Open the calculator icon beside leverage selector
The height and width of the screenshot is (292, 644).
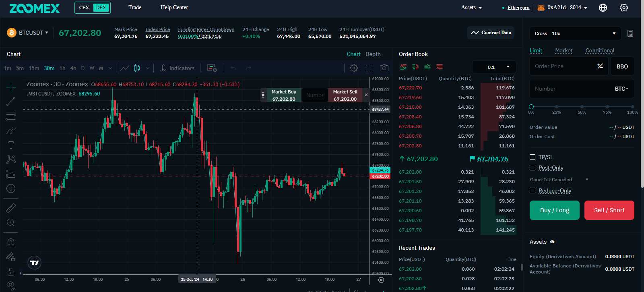(630, 33)
